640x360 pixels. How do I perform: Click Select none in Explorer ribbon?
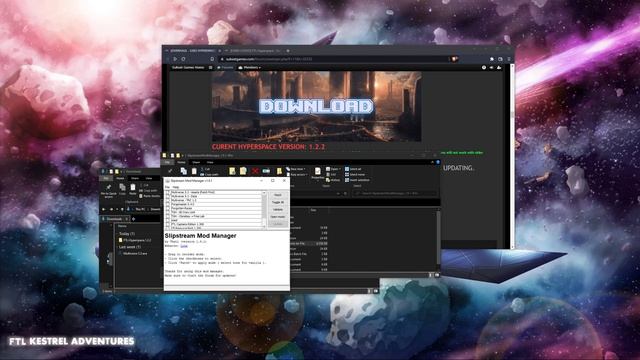coord(355,174)
